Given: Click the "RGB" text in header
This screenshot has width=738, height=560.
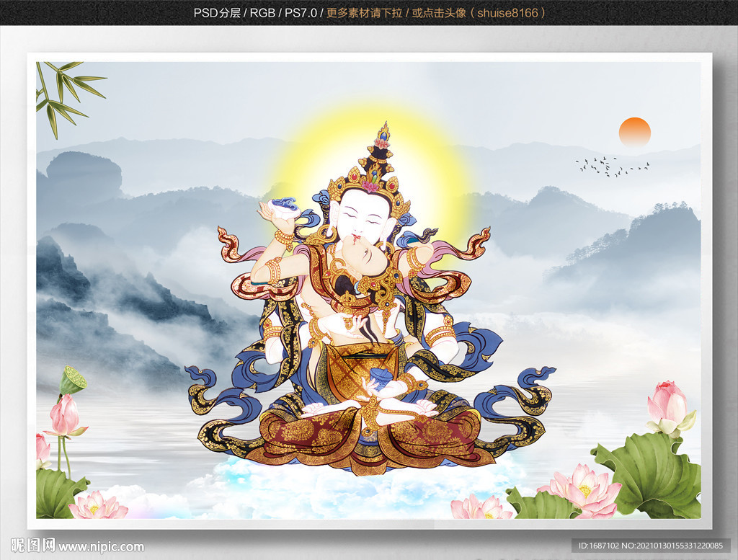Looking at the screenshot, I should [x=262, y=13].
